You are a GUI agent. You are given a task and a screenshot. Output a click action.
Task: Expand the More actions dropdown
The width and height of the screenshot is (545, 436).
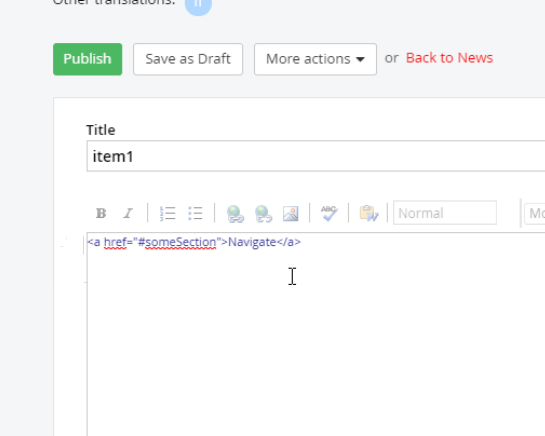point(315,59)
